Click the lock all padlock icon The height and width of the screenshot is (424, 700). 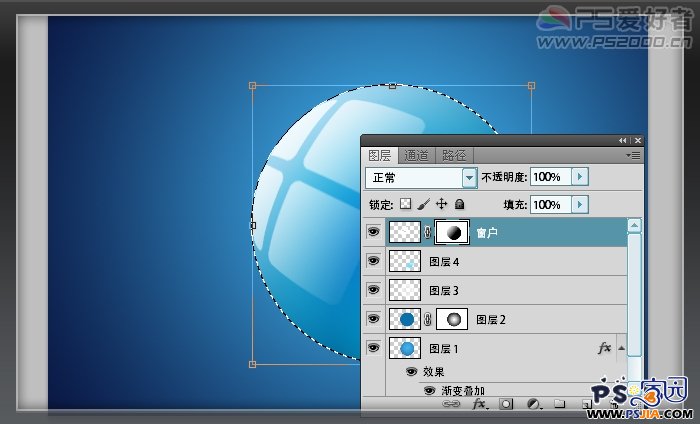click(x=459, y=204)
